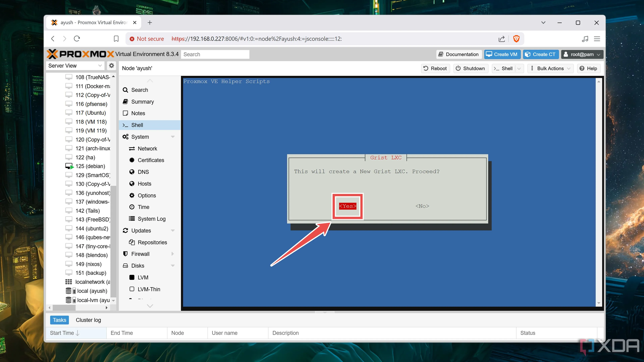Select localnetwork SDN item in tree
Viewport: 644px width, 362px height.
pos(88,282)
